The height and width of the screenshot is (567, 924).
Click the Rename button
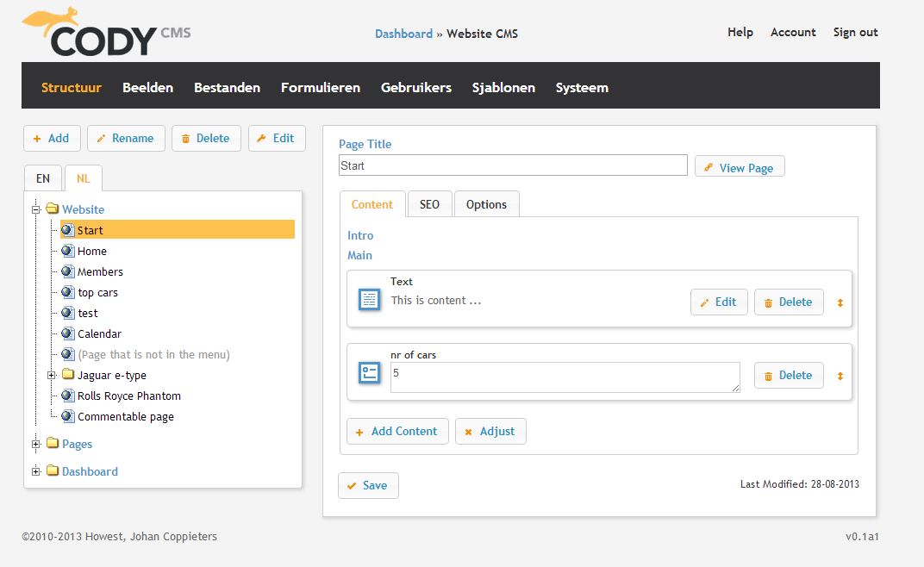point(126,138)
